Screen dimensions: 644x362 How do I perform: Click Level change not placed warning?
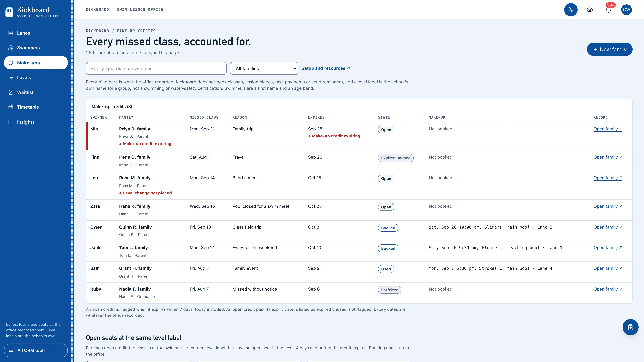(145, 193)
